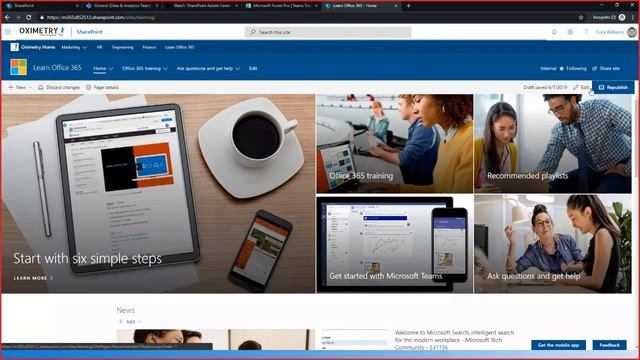Click the Edit pencil button near Republish

pos(581,87)
